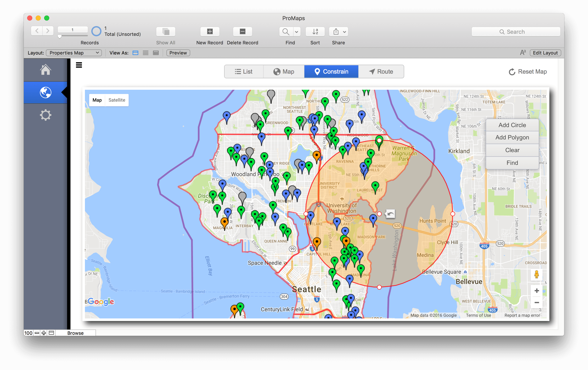Zoom in the map with plus
This screenshot has height=370, width=588.
tap(536, 291)
